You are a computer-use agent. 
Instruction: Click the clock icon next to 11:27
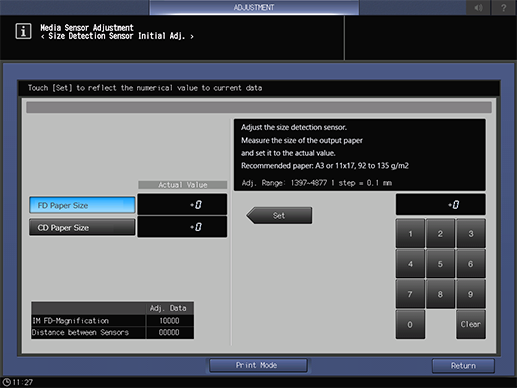pos(6,382)
